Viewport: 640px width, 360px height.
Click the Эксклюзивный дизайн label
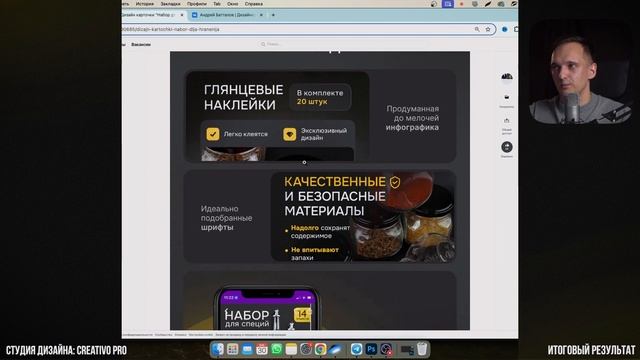tap(324, 134)
